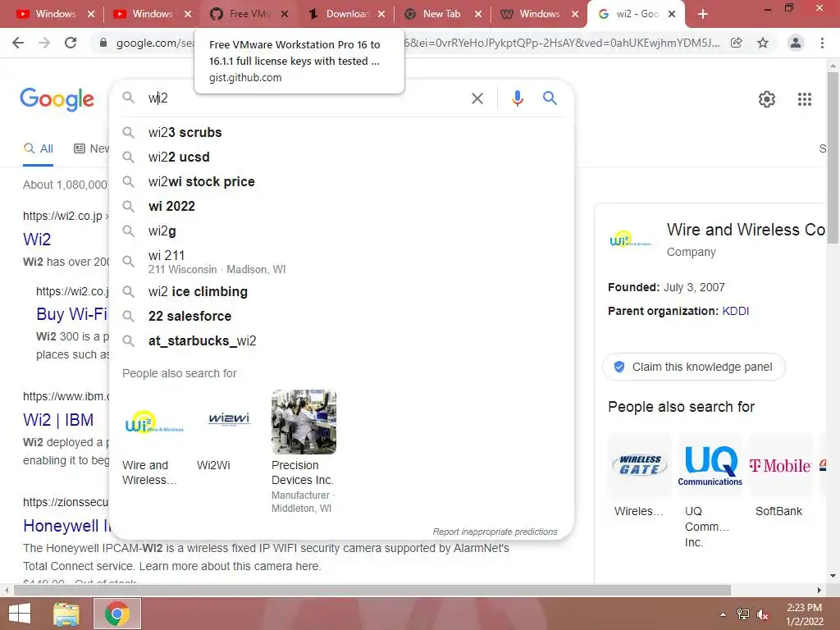
Task: Click Chrome icon in taskbar
Action: point(117,614)
